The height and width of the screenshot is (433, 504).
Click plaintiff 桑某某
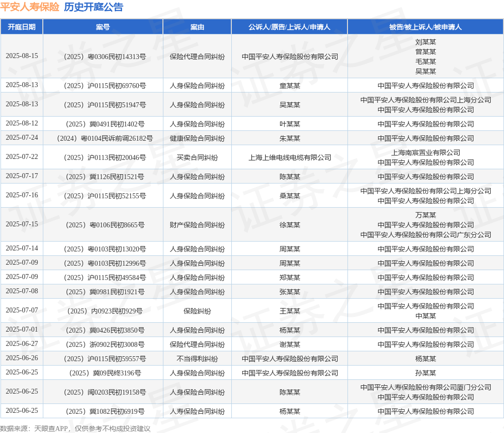coord(289,196)
